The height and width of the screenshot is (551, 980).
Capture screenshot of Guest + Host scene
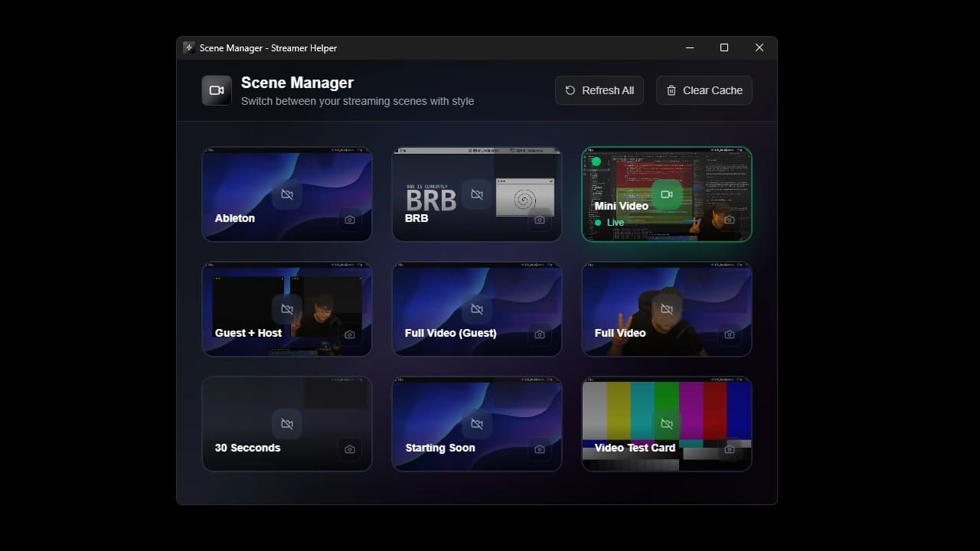[x=350, y=334]
